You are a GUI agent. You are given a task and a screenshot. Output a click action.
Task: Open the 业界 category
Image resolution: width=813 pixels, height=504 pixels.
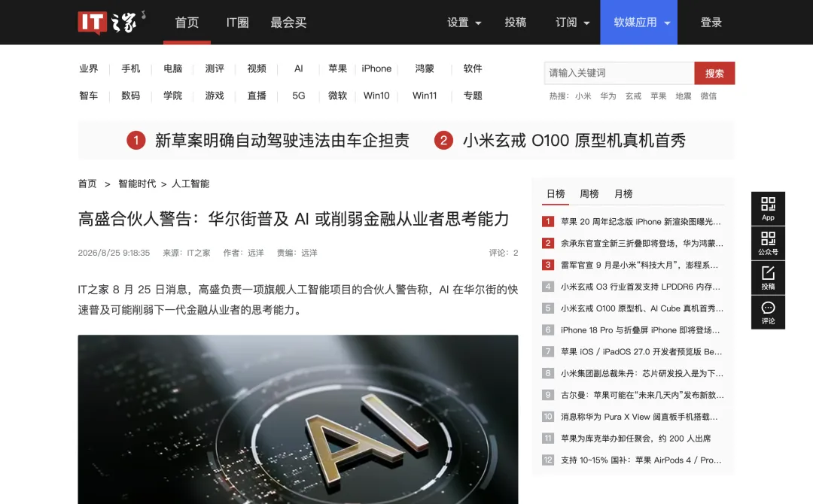point(89,68)
